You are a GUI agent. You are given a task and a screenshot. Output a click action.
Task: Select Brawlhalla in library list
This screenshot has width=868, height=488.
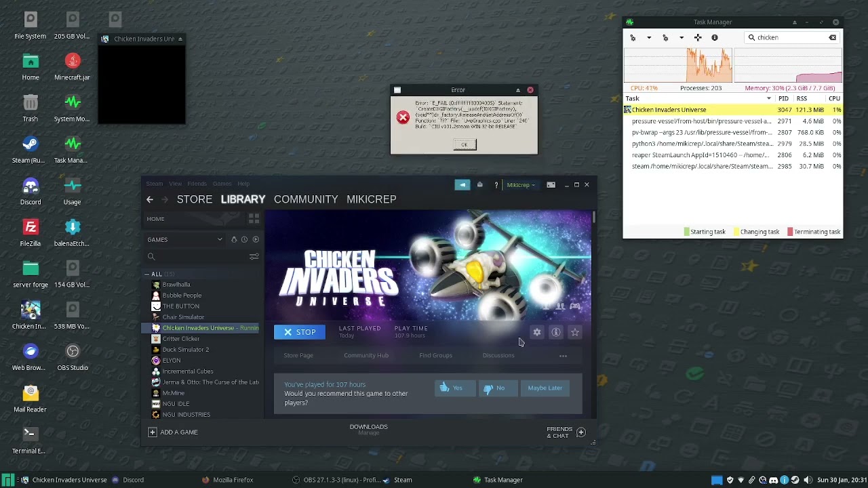[x=176, y=285]
